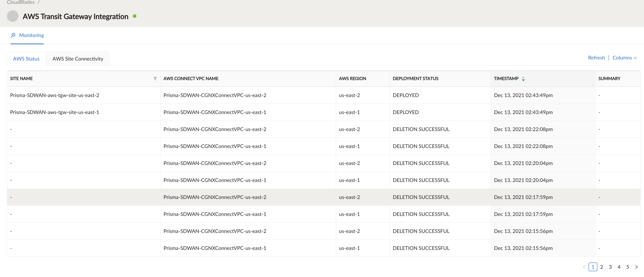Viewport: 644px width, 277px height.
Task: Open the Monitoring tab
Action: (31, 35)
